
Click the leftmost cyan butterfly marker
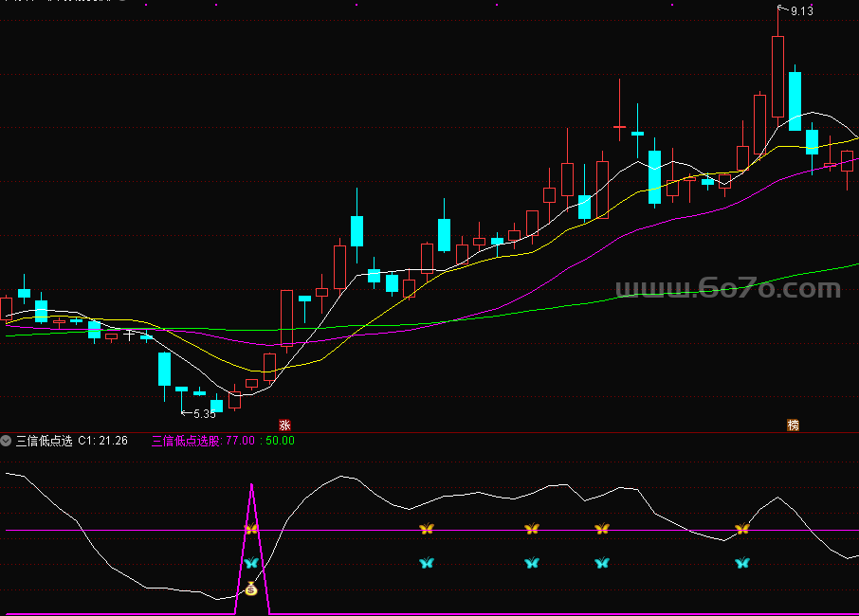click(250, 563)
